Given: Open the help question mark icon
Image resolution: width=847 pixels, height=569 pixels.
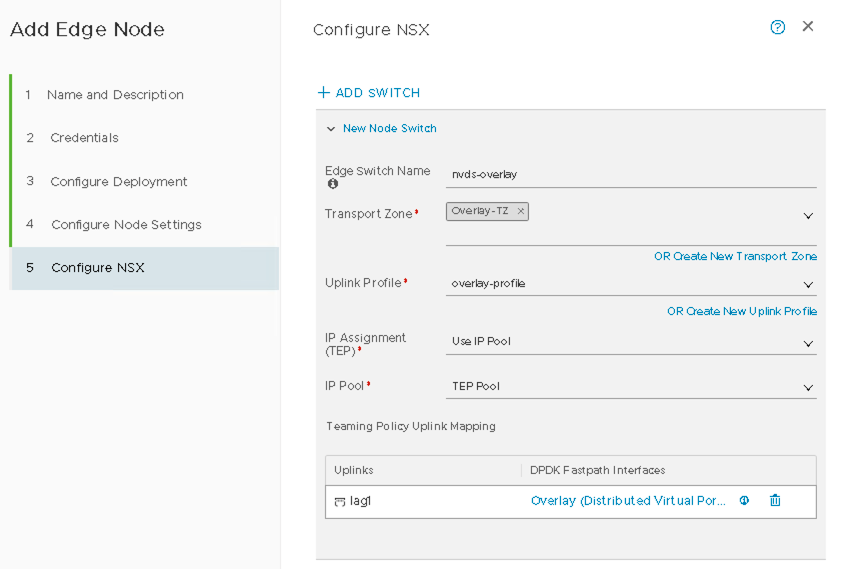Looking at the screenshot, I should coord(777,27).
